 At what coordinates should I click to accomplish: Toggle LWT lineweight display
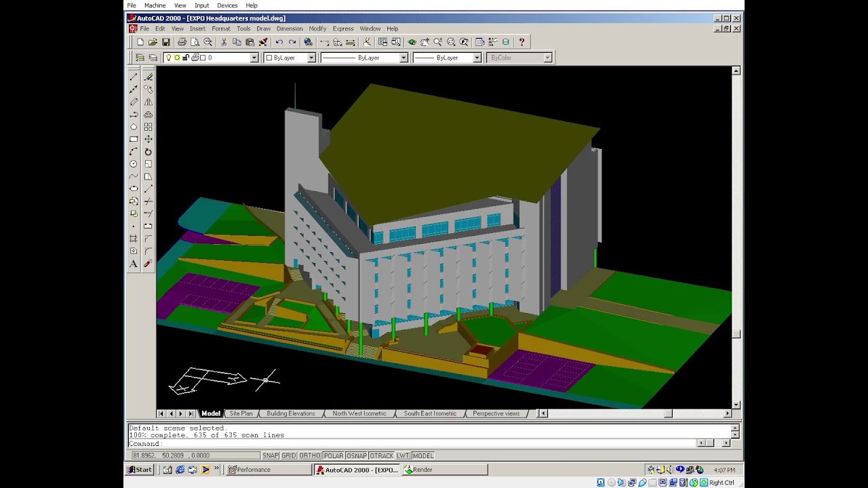(x=403, y=456)
